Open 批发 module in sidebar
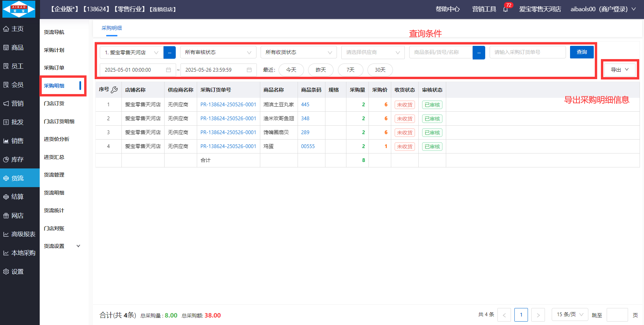Viewport: 644px width, 325px height. 20,122
